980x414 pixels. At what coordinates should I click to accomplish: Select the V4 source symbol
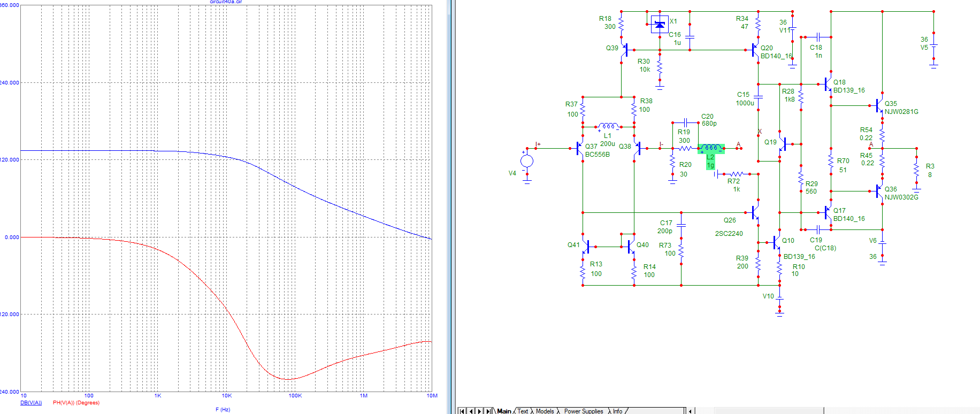[x=527, y=160]
